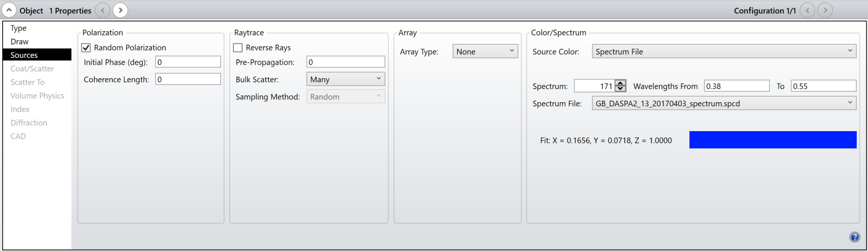Open the Spectrum File dropdown list

click(724, 103)
